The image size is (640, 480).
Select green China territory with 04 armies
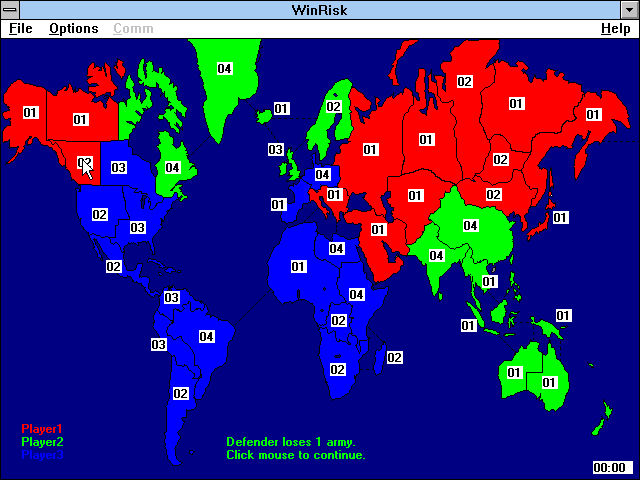tap(470, 226)
